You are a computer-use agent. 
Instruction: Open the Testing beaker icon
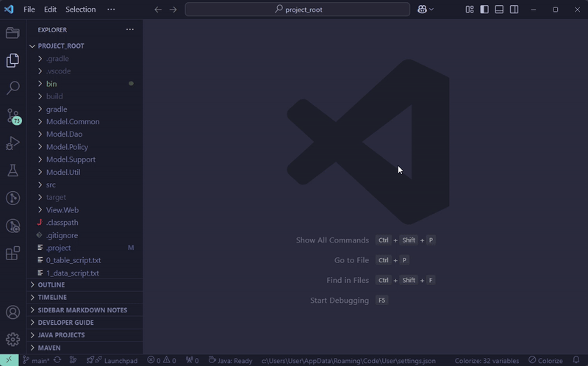tap(12, 171)
